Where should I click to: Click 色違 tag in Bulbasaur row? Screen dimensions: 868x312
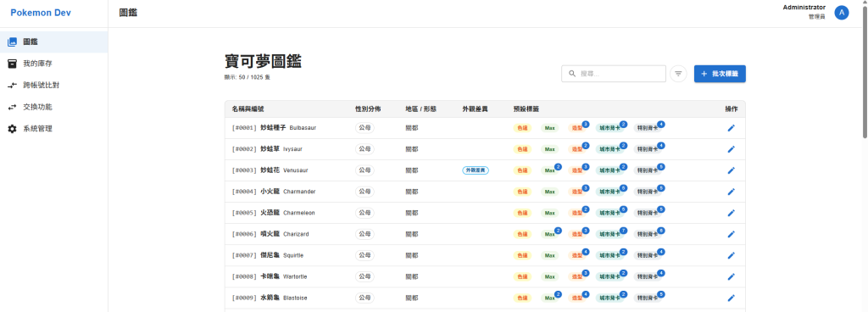coord(522,128)
